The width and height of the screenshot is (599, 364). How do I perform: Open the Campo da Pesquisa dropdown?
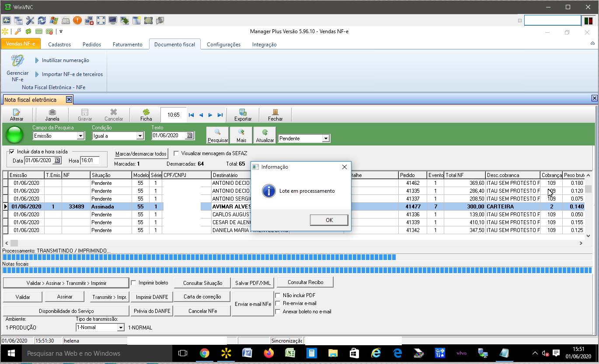[80, 136]
